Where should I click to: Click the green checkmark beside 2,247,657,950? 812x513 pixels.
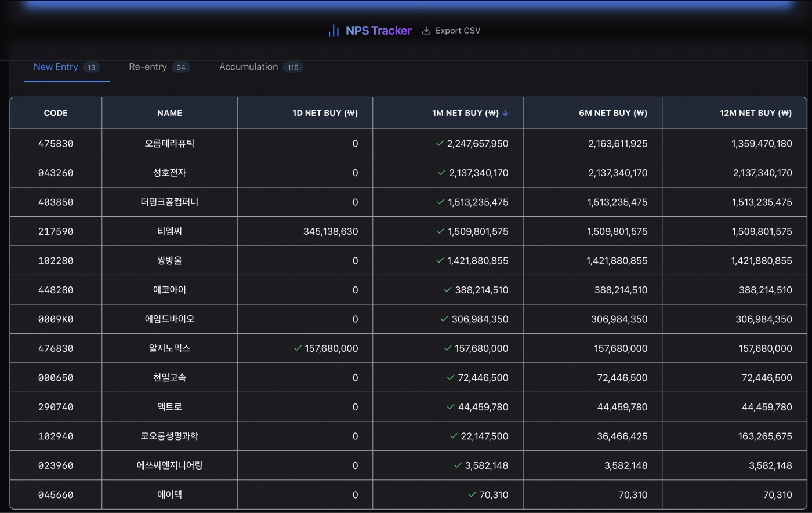(x=440, y=143)
